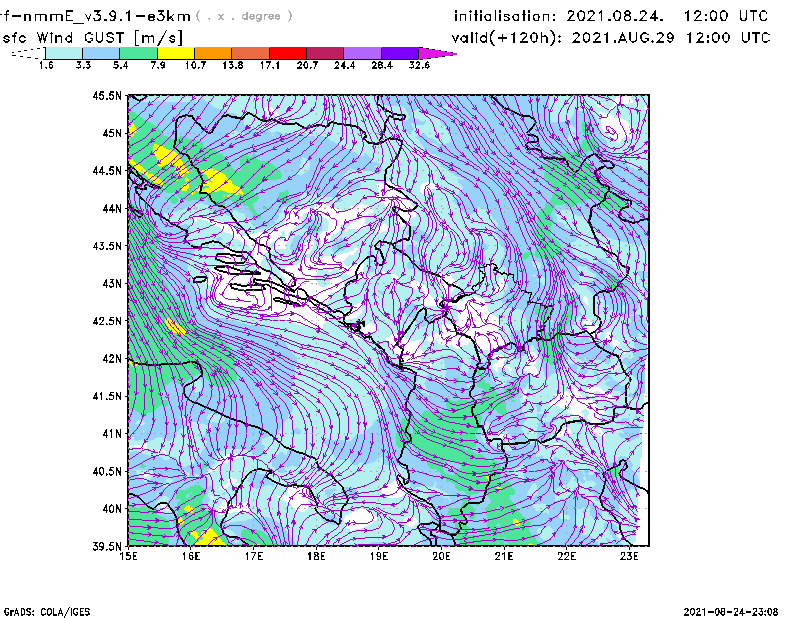Click the 17E longitude label
800x618 pixels.
point(254,556)
